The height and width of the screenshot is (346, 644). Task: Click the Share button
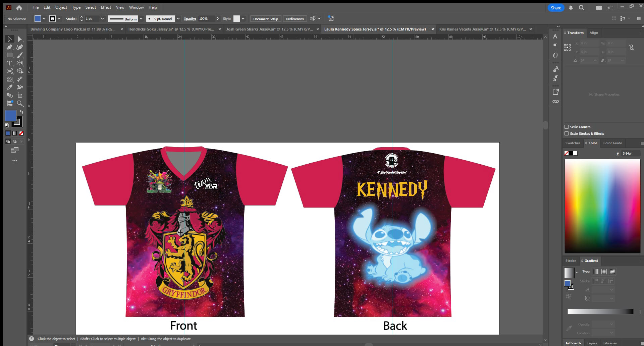556,8
